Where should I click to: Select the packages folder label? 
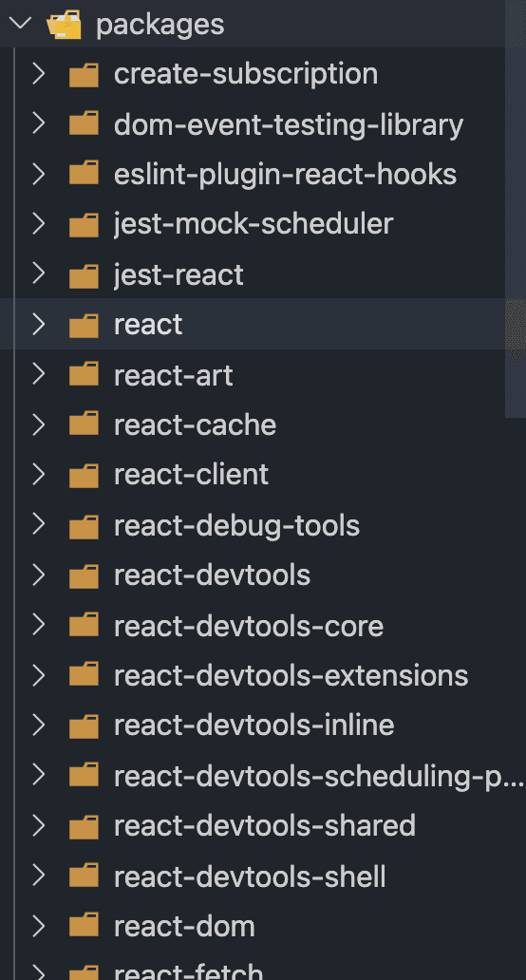(160, 25)
